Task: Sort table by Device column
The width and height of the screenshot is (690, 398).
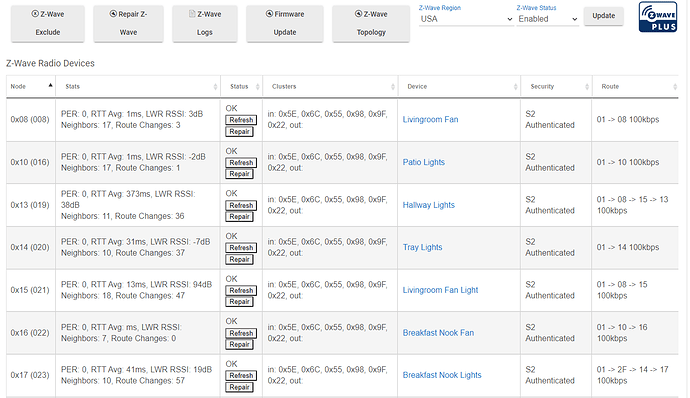Action: (459, 86)
